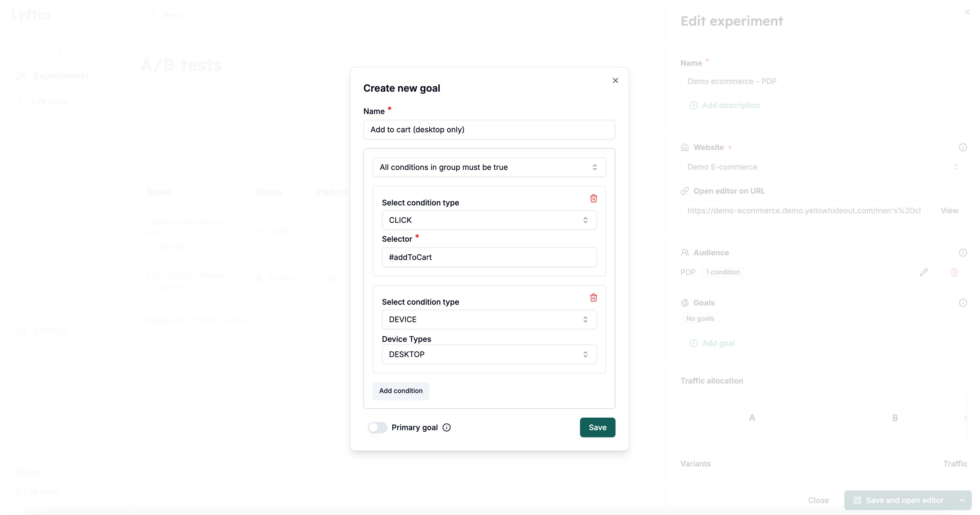Screen dimensions: 980x515
Task: Delete the PDP audience with trash icon
Action: coord(954,272)
